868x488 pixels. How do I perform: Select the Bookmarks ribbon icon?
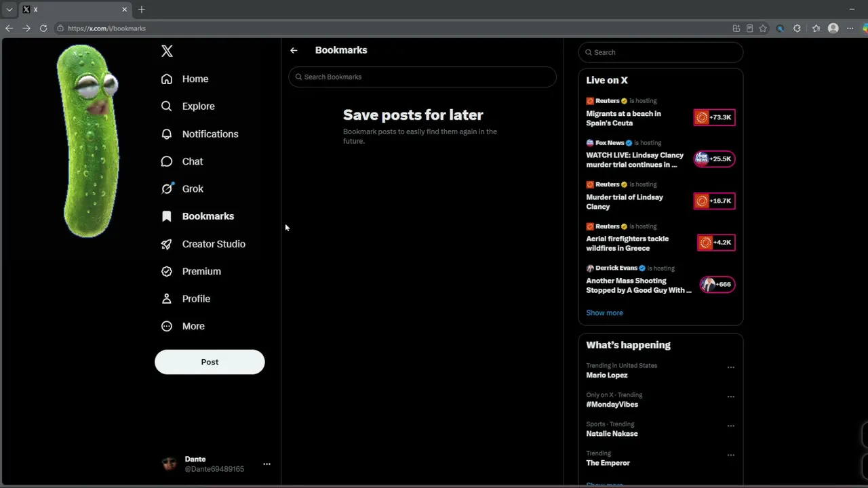tap(167, 216)
